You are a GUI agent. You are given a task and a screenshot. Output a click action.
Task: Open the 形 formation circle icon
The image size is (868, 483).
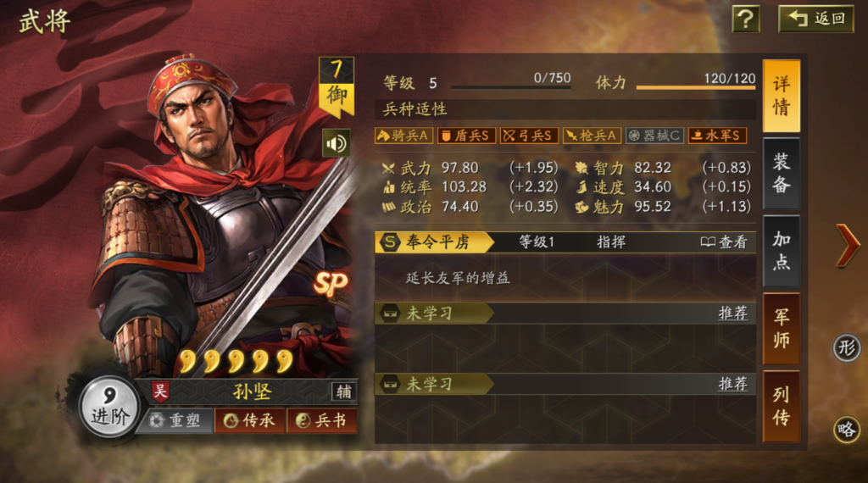click(847, 348)
